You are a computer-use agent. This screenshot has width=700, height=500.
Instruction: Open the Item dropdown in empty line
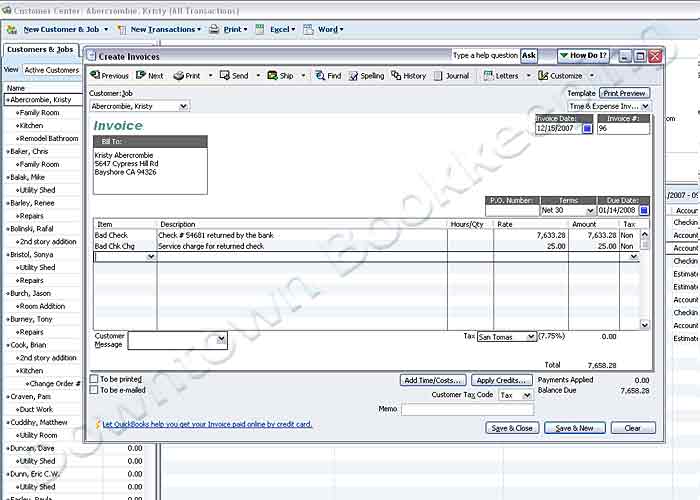coord(151,257)
